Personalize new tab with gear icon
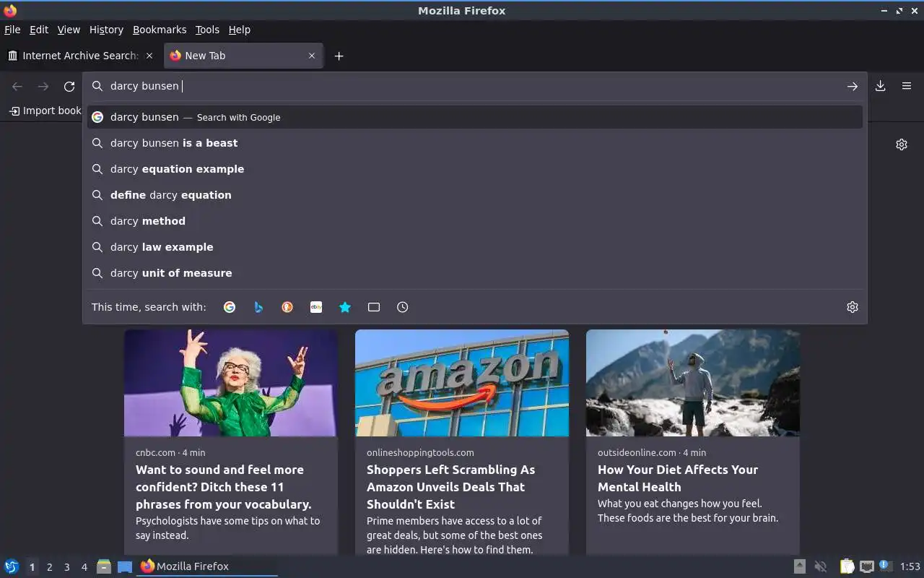The height and width of the screenshot is (578, 924). 902,144
